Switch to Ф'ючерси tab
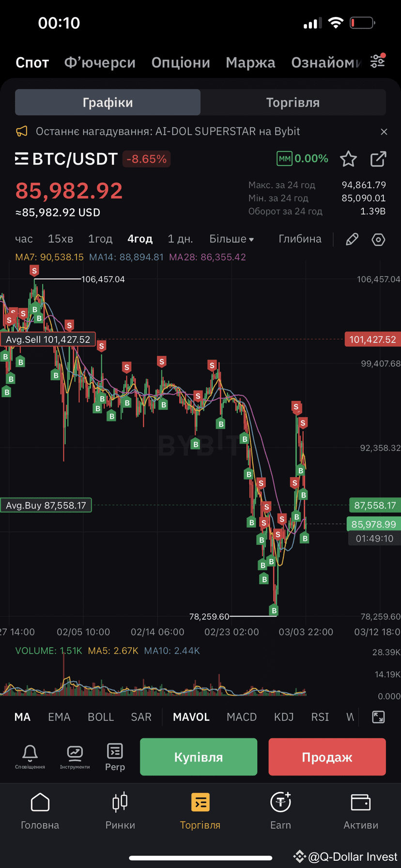 tap(100, 62)
